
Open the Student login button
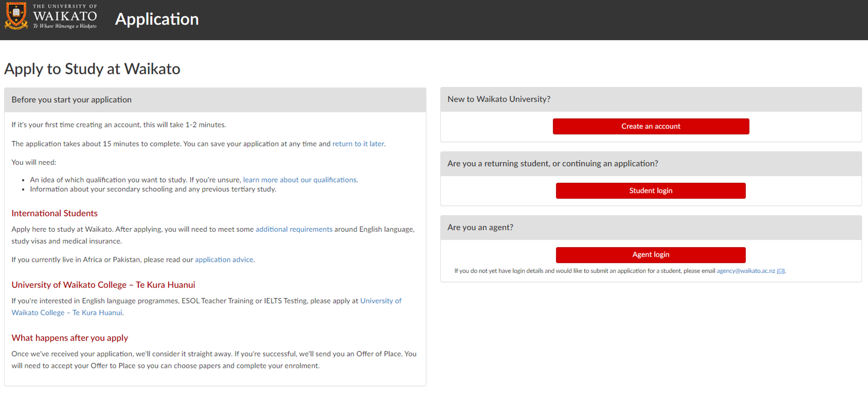[651, 191]
